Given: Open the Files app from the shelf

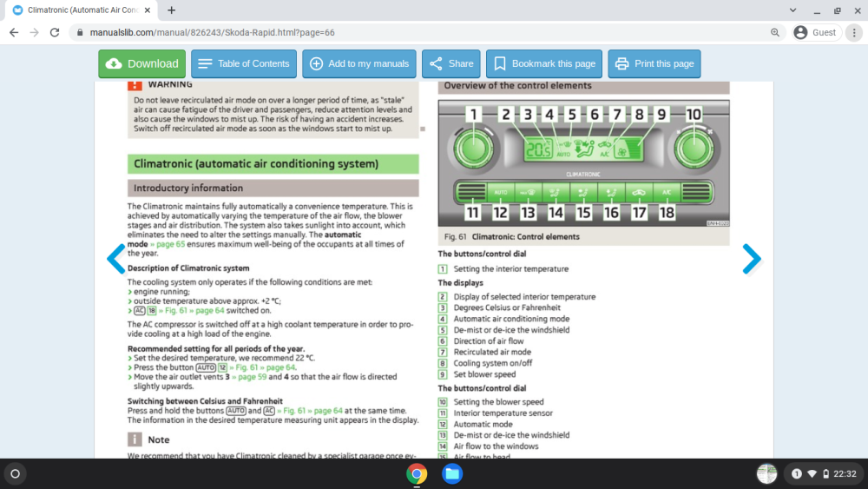Looking at the screenshot, I should point(451,474).
